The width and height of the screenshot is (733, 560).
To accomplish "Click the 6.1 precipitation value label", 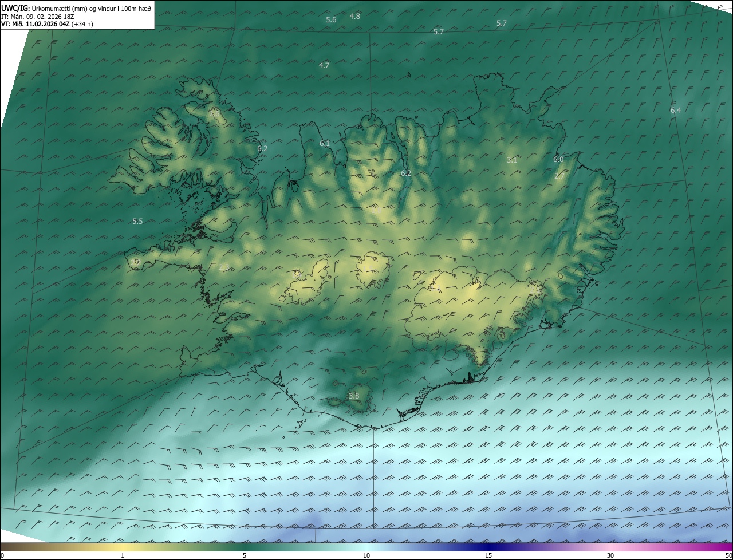I will coord(325,143).
